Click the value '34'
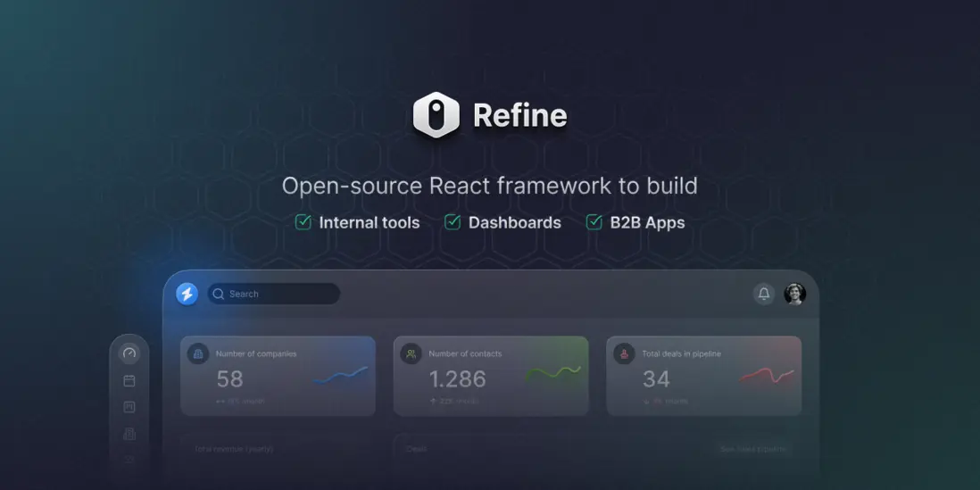Image resolution: width=980 pixels, height=490 pixels. point(656,378)
